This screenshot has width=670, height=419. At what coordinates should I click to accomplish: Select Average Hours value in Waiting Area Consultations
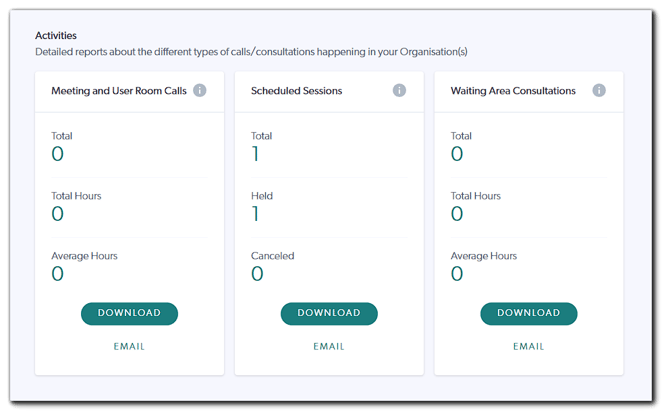click(458, 274)
